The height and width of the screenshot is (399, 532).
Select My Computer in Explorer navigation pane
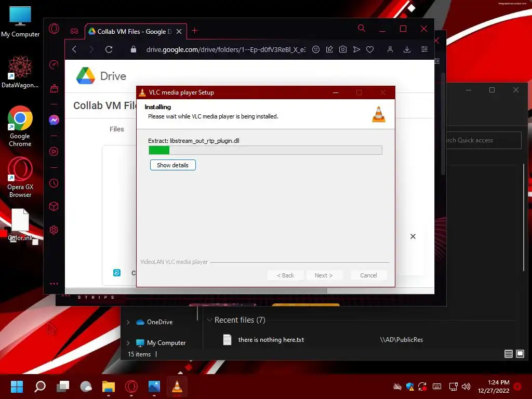[166, 343]
